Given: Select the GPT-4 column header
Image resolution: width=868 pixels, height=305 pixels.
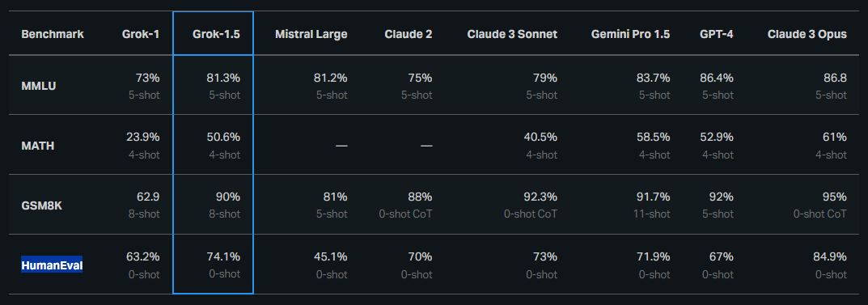Looking at the screenshot, I should [x=716, y=34].
